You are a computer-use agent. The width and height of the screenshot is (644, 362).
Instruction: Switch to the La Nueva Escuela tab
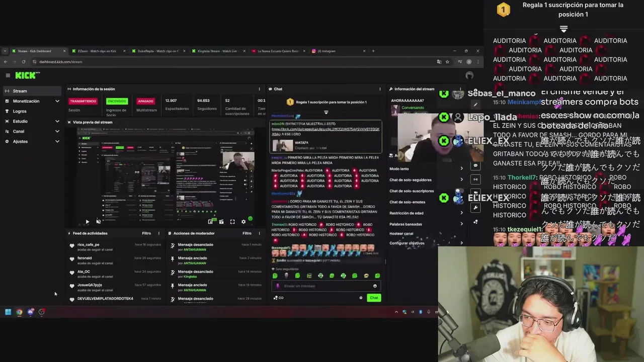coord(278,51)
